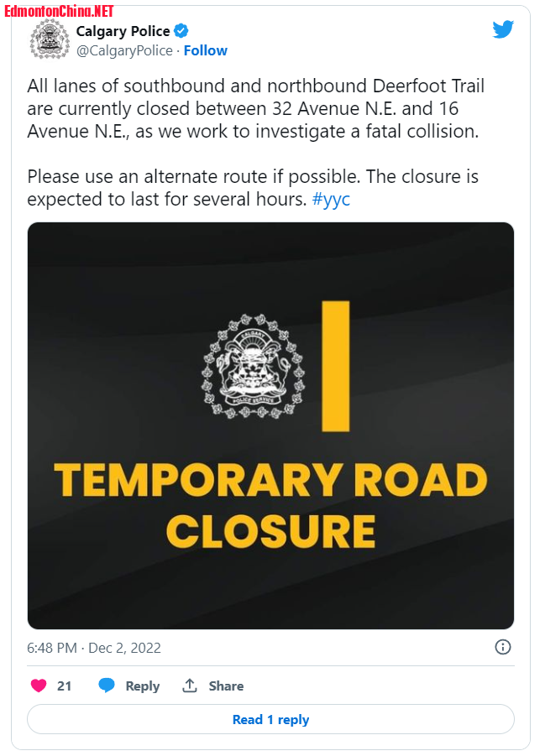This screenshot has height=756, width=545.
Task: Click the EdmontonChina.NET watermark
Action: point(59,11)
